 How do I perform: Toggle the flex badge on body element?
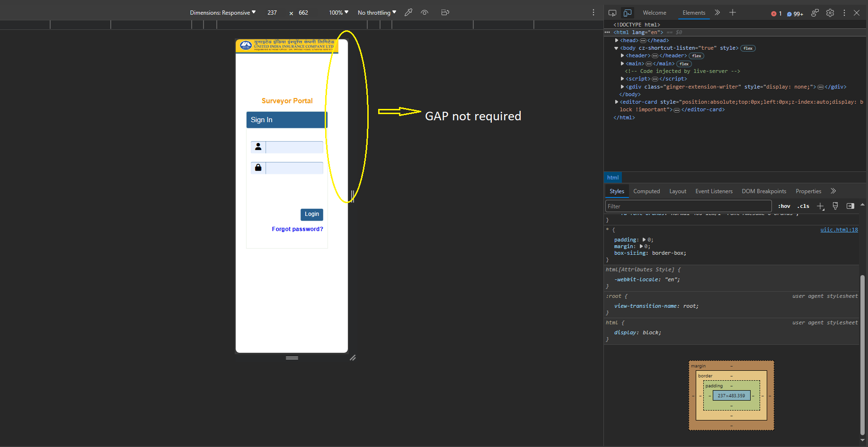[748, 48]
